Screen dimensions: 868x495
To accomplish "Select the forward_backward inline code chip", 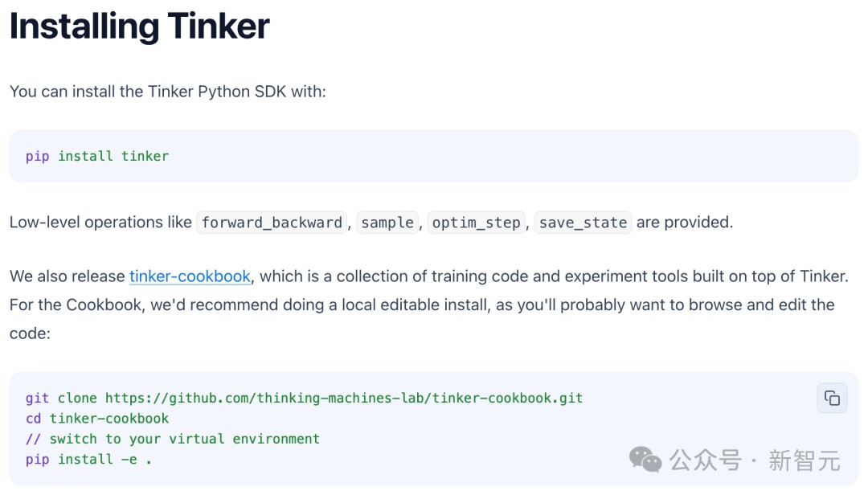I will (x=272, y=223).
